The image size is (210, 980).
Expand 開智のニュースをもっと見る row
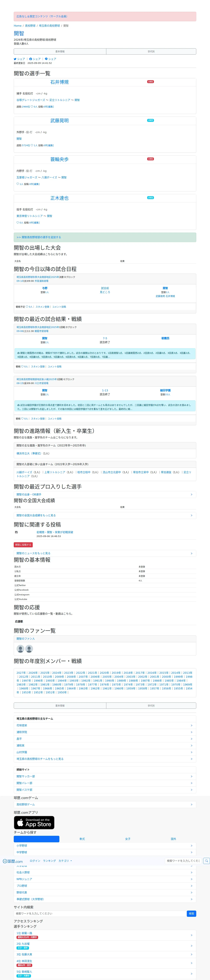pyautogui.click(x=105, y=554)
